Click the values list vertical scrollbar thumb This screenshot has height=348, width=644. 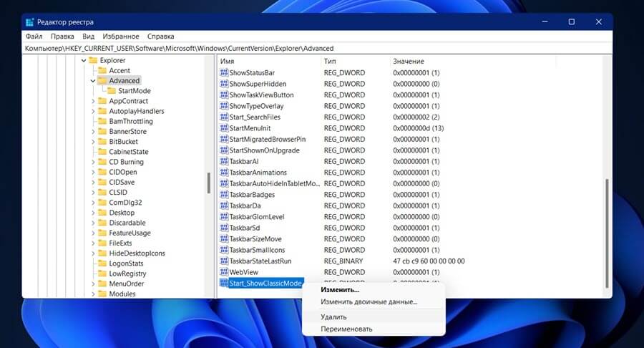[607, 233]
